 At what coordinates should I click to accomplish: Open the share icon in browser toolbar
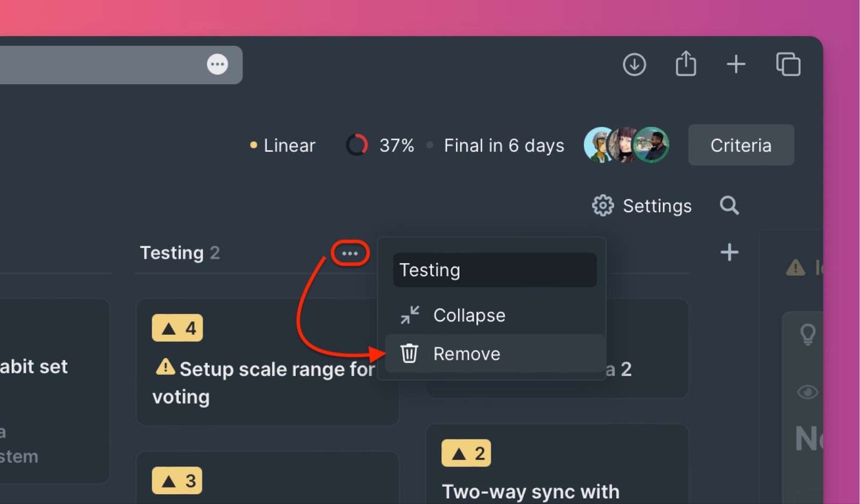(686, 64)
